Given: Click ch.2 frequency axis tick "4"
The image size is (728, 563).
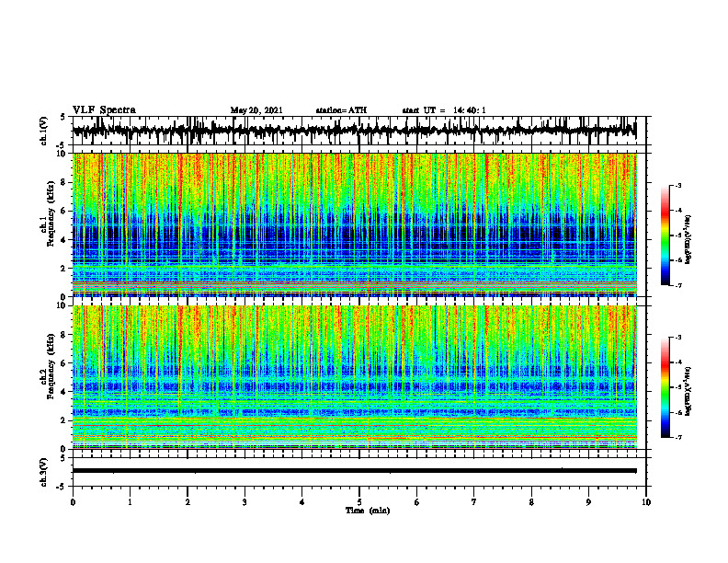Looking at the screenshot, I should 64,392.
